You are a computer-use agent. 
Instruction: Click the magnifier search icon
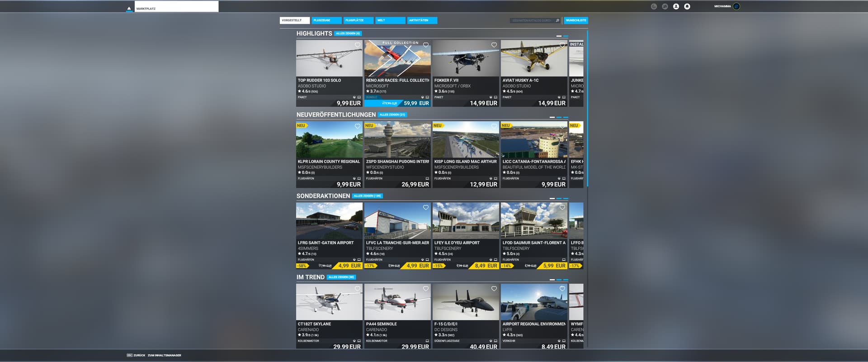point(557,20)
